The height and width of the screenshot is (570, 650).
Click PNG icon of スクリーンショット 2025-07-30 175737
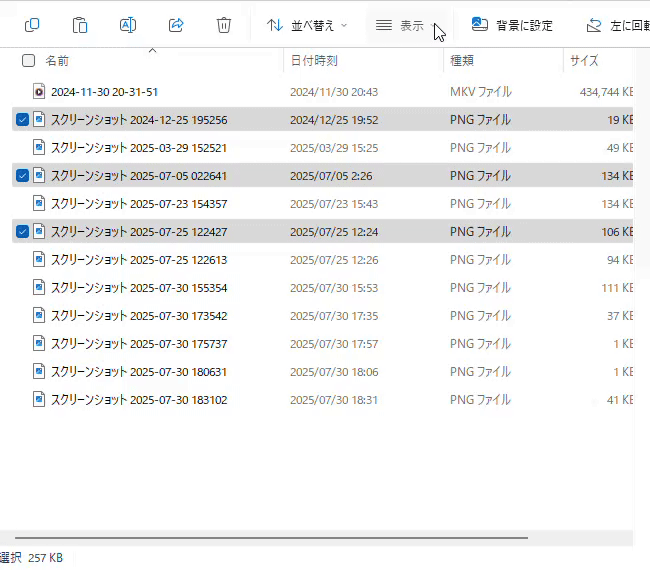coord(39,344)
